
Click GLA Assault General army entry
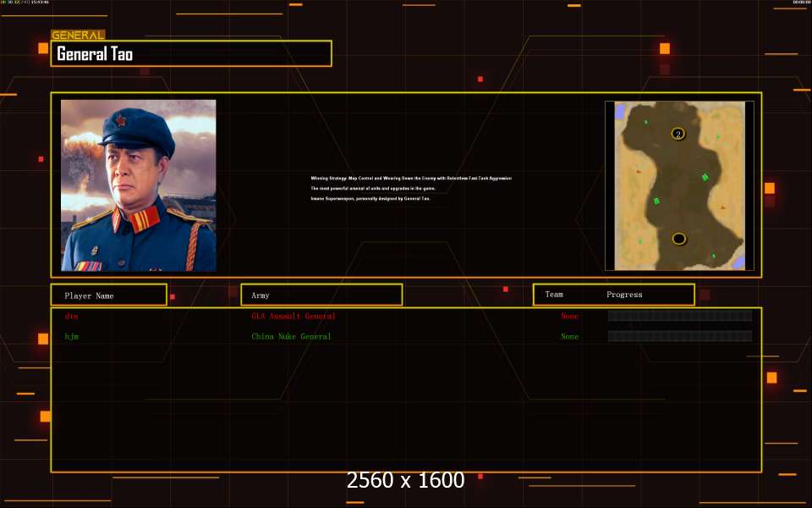tap(294, 316)
